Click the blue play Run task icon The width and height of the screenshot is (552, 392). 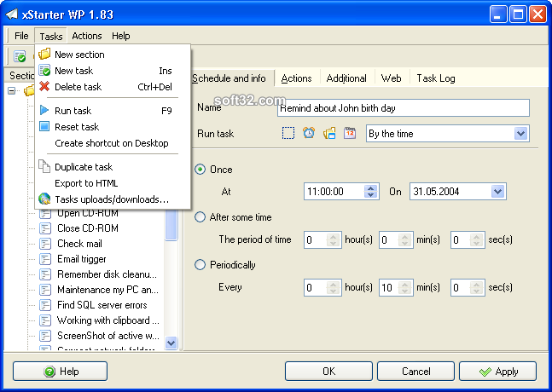44,111
